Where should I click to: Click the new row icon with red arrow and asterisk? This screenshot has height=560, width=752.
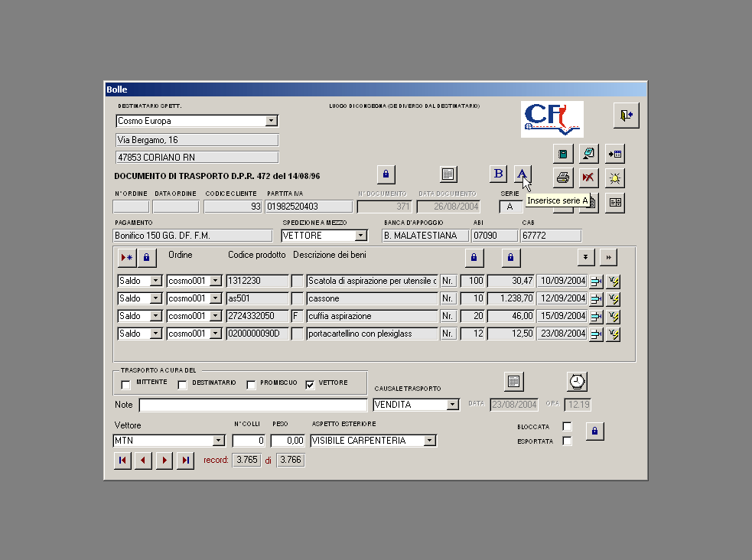tap(127, 258)
